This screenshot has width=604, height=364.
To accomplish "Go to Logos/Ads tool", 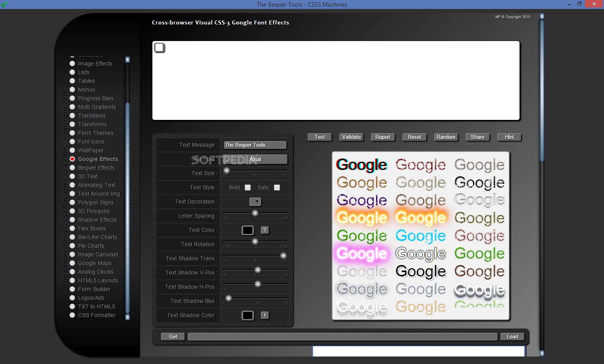I will (91, 298).
